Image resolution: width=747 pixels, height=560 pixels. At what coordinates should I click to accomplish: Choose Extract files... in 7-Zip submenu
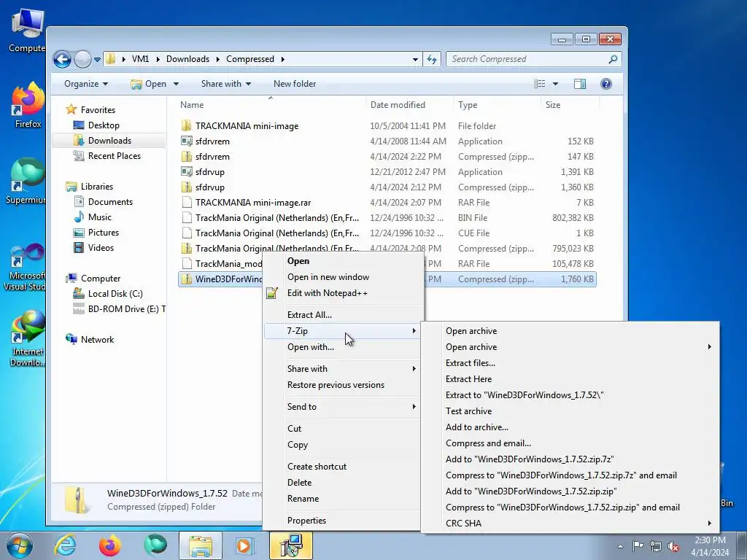point(570,363)
